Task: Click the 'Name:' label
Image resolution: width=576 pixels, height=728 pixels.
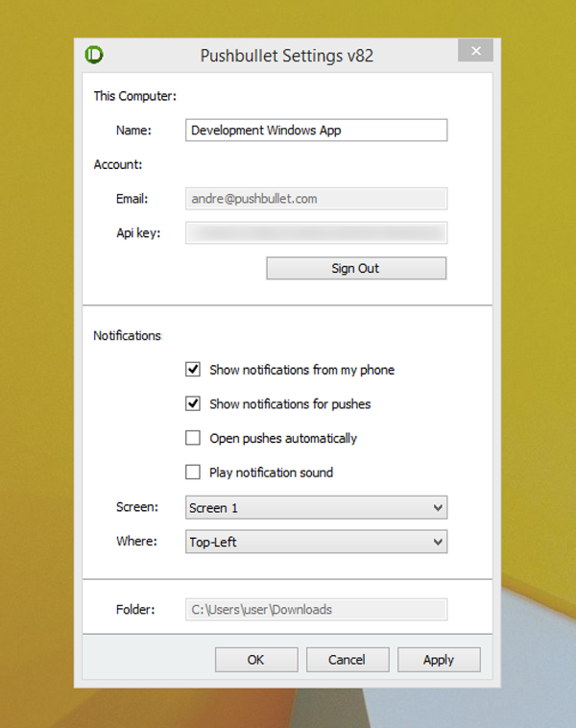Action: click(133, 130)
